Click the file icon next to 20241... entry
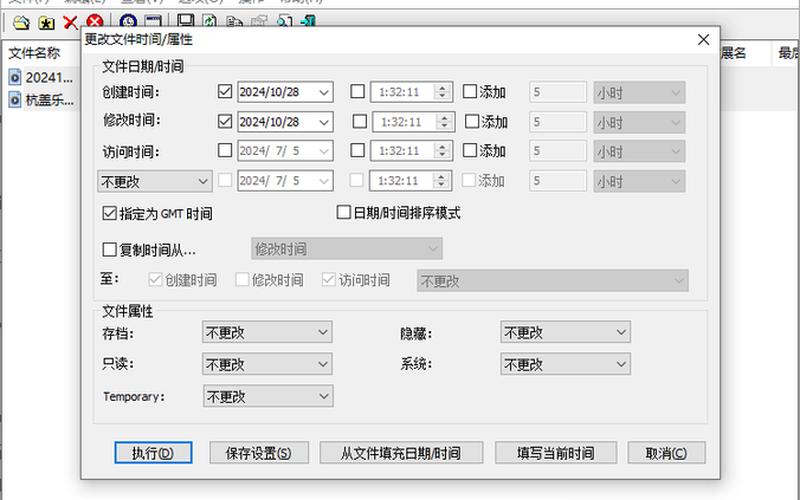This screenshot has height=500, width=800. [x=15, y=78]
